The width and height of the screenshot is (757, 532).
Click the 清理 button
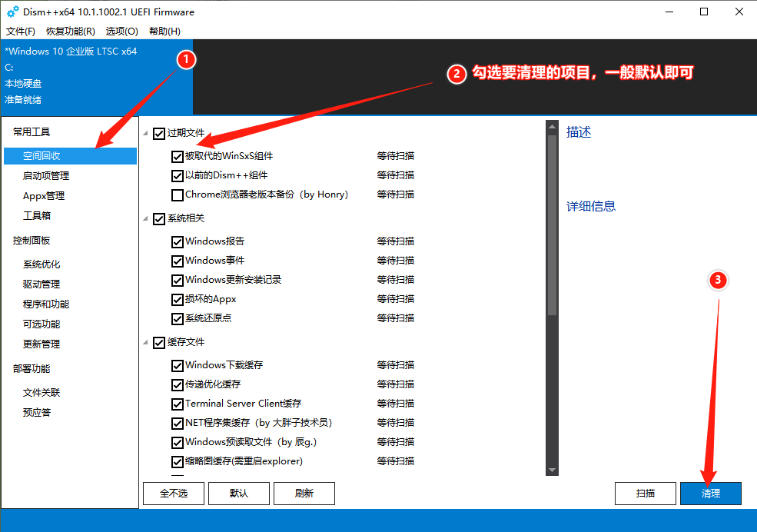click(711, 494)
